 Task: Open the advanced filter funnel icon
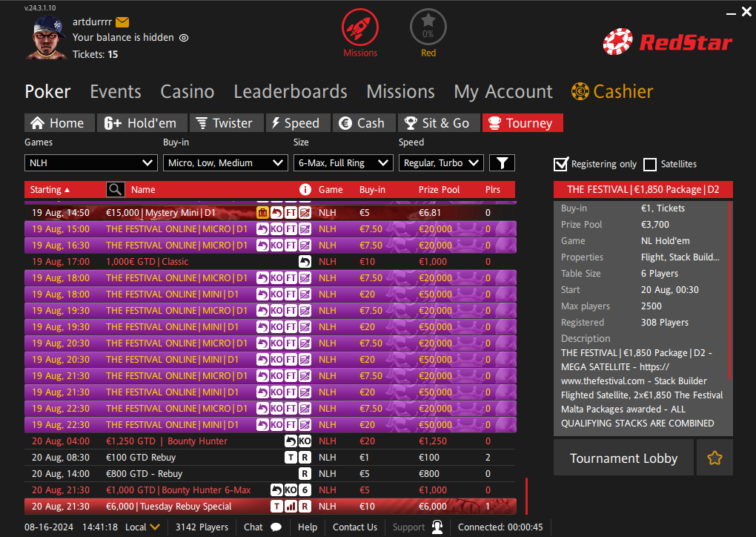pos(502,163)
